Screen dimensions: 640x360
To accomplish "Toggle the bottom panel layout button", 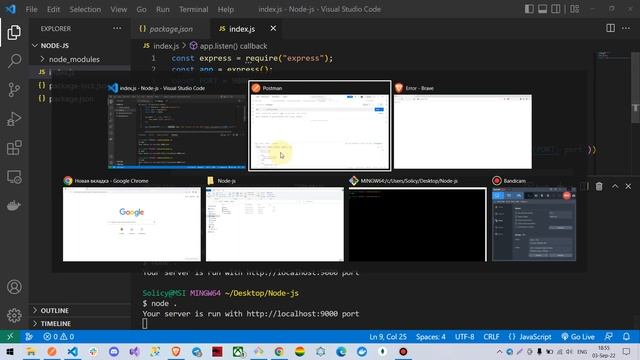I will [542, 9].
